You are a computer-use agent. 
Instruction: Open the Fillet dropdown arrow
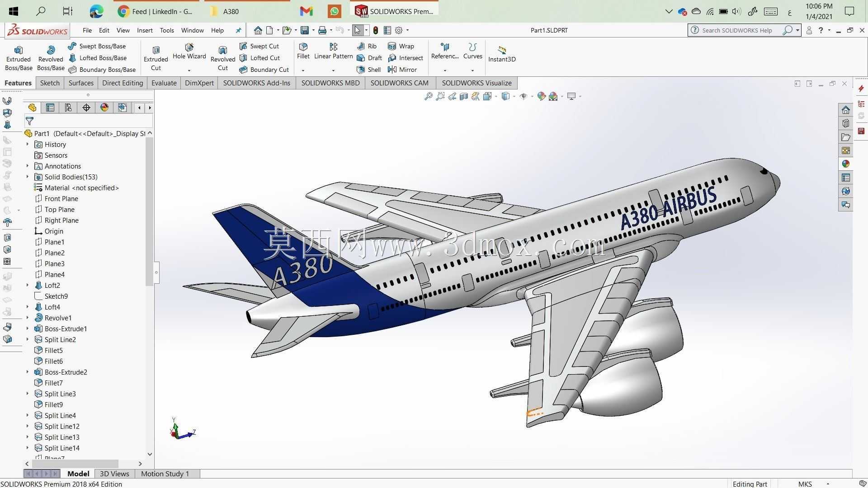[x=303, y=70]
